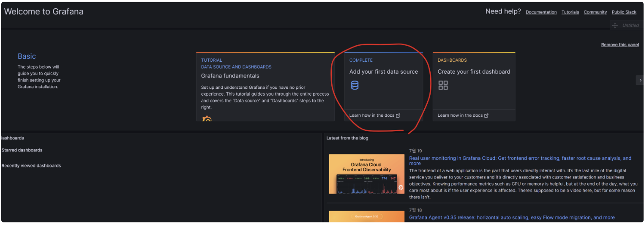Click the 7월 18 blog post date
The image size is (644, 225).
[415, 210]
